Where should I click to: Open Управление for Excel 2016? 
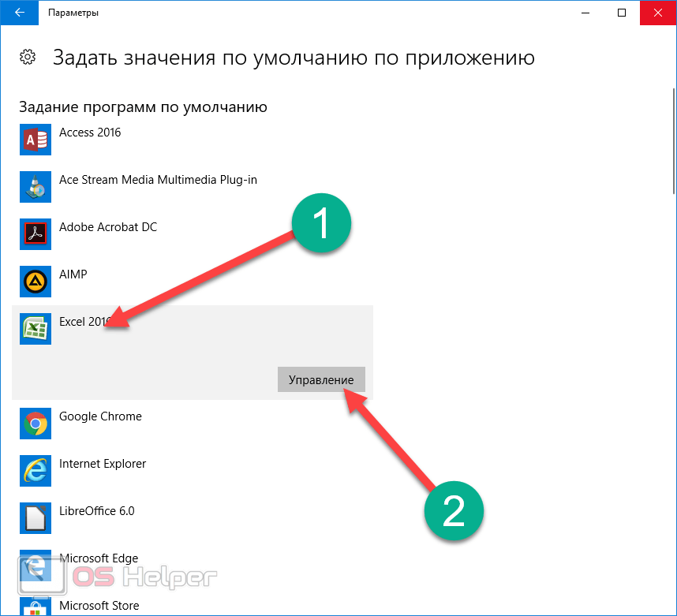(x=321, y=379)
